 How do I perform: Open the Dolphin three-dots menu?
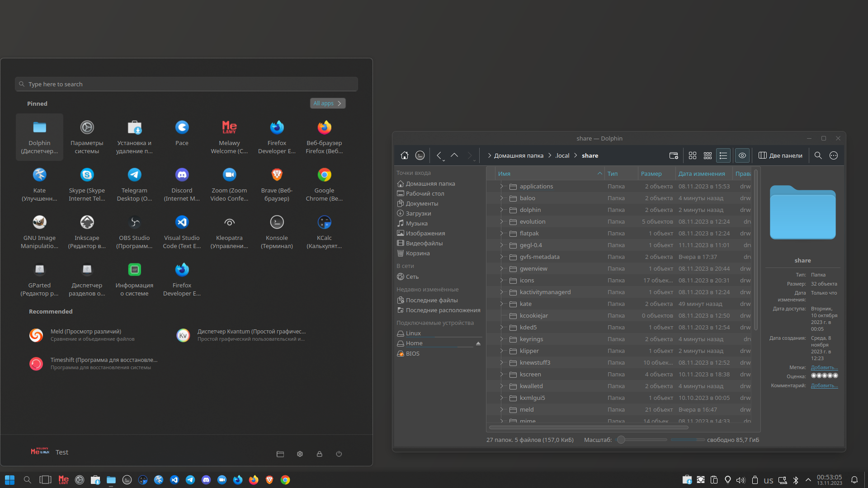tap(834, 155)
